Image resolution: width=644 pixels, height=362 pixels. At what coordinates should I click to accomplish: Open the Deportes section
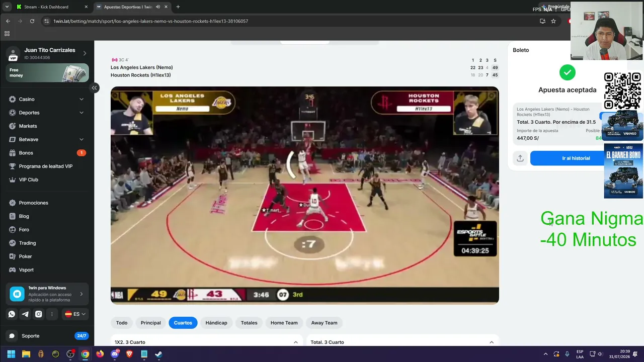pyautogui.click(x=29, y=113)
